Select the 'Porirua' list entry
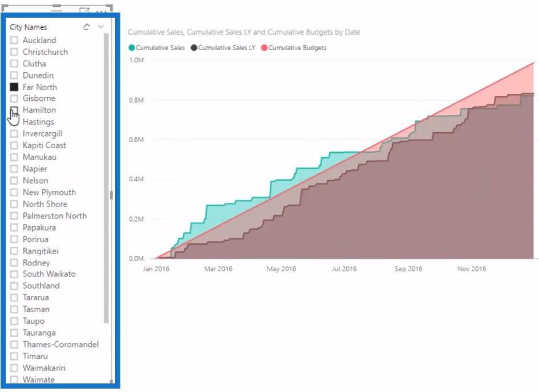 pyautogui.click(x=35, y=239)
